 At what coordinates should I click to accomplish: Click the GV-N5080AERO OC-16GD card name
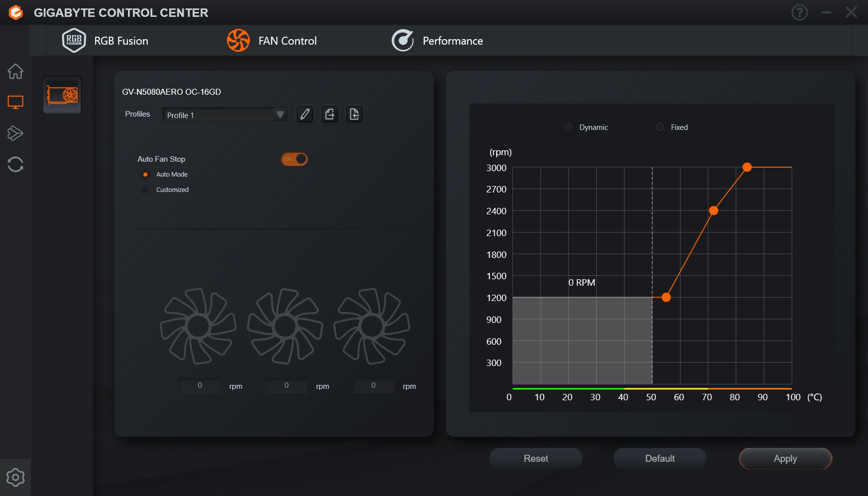coord(172,92)
